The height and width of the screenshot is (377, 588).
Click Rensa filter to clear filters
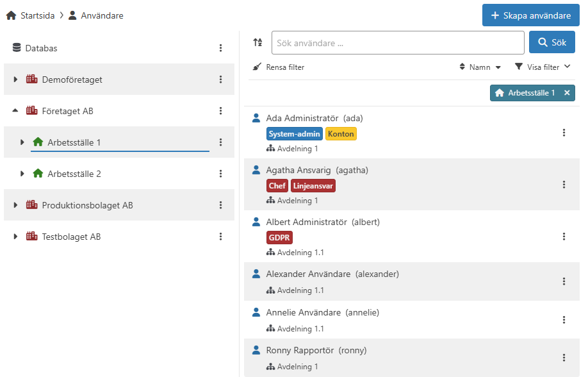coord(278,67)
